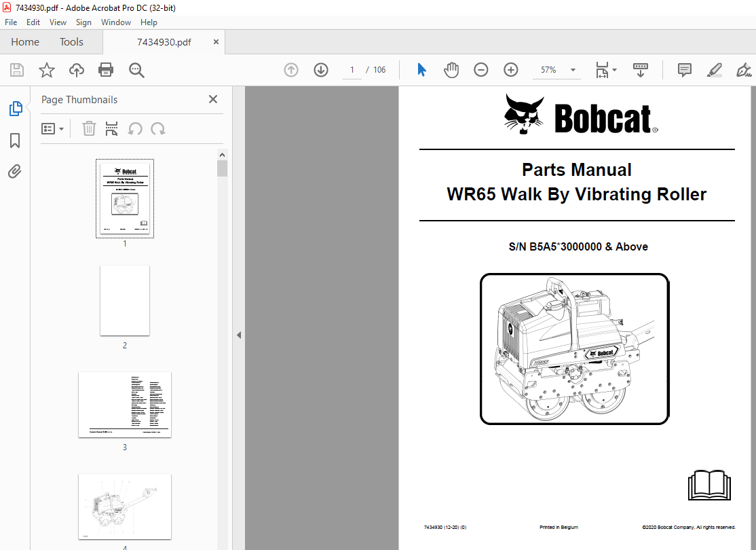This screenshot has height=550, width=756.
Task: Open the Attachments paperclip panel
Action: pos(15,171)
